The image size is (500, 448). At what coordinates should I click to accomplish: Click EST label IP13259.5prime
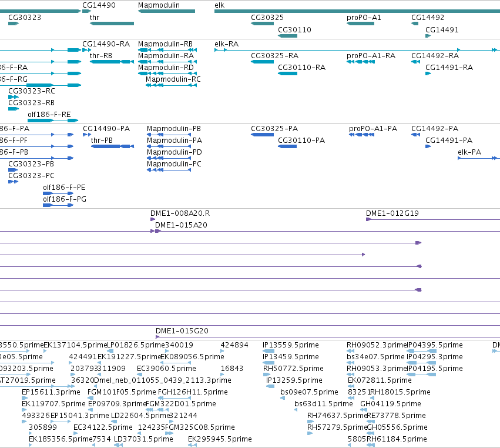tap(294, 380)
